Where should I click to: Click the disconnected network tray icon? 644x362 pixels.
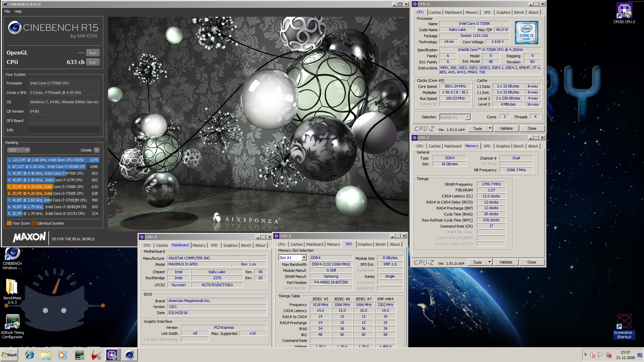coord(609,355)
